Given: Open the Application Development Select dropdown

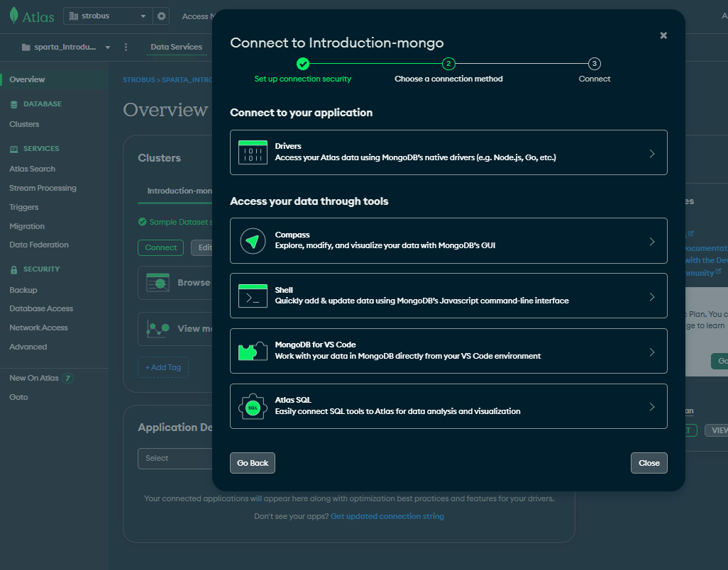Looking at the screenshot, I should tap(175, 458).
